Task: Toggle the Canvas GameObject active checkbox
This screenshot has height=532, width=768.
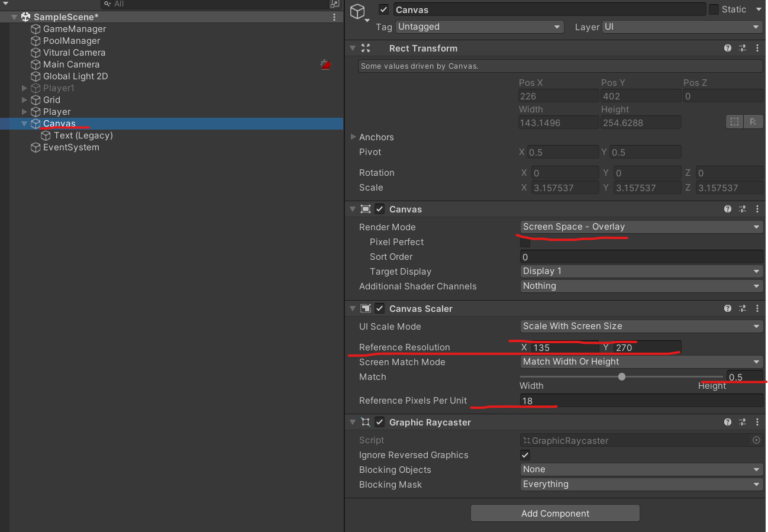Action: coord(384,9)
